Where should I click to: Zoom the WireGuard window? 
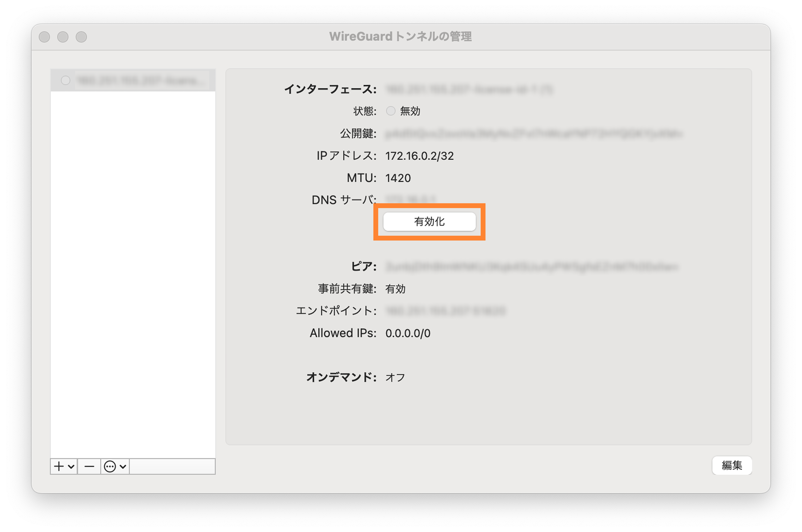point(81,37)
